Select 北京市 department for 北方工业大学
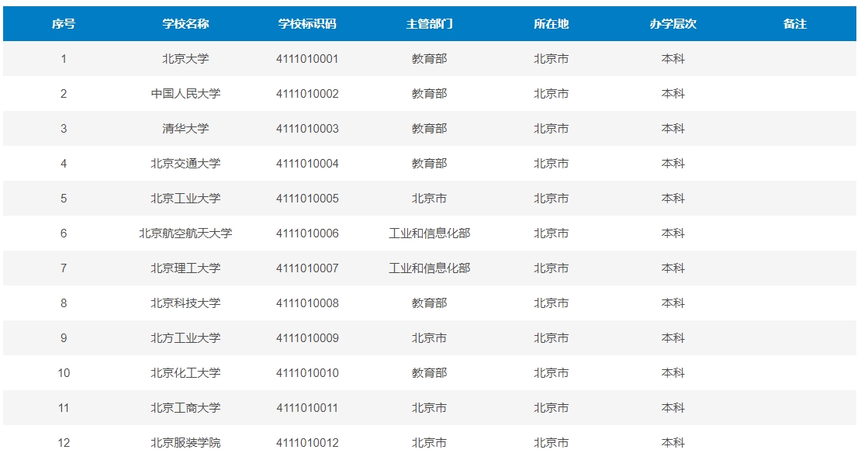 point(429,338)
